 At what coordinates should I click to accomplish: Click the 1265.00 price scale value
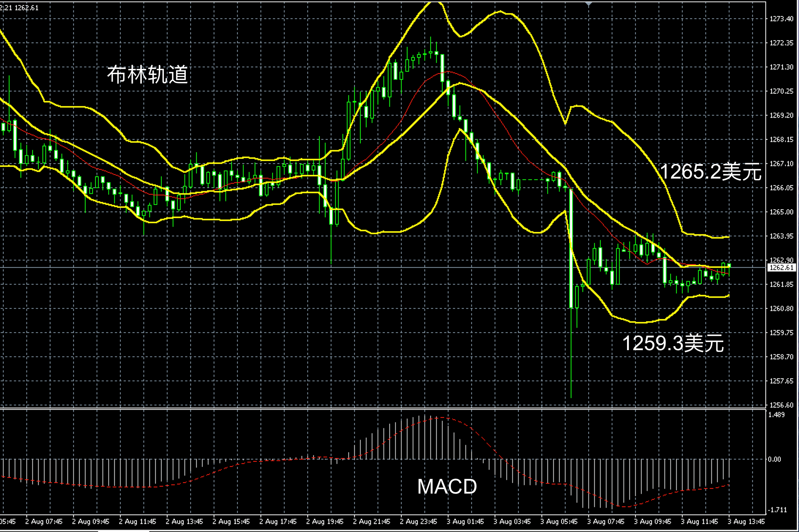pos(781,212)
